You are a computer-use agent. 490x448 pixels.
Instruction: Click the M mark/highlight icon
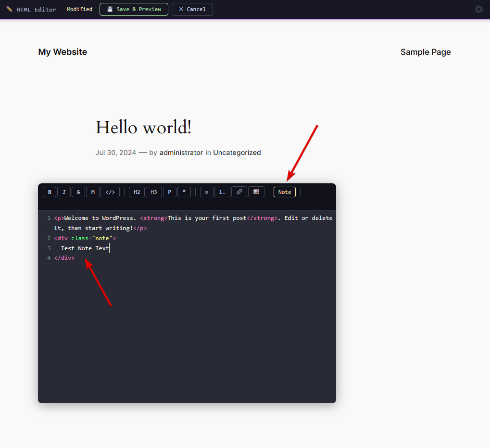[x=92, y=192]
